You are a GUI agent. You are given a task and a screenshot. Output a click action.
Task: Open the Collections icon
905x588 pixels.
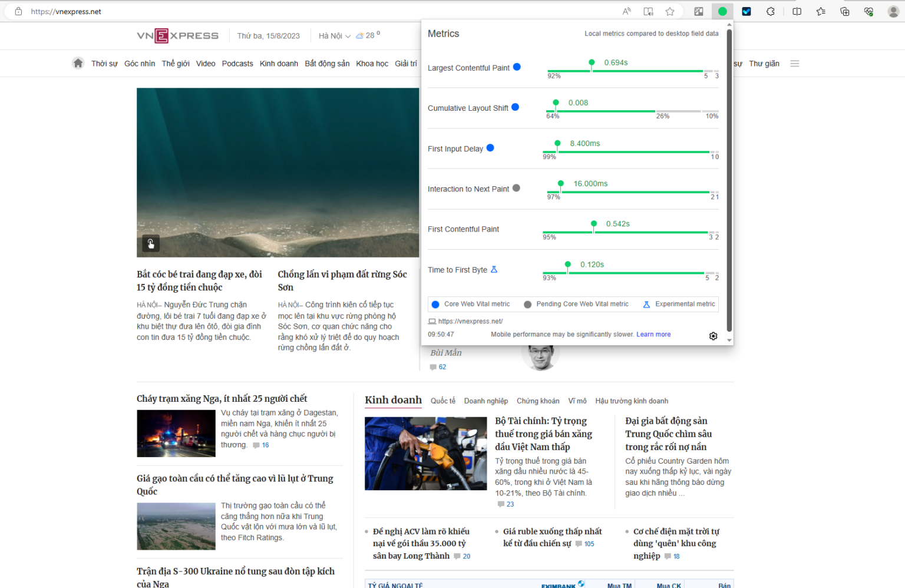(845, 11)
